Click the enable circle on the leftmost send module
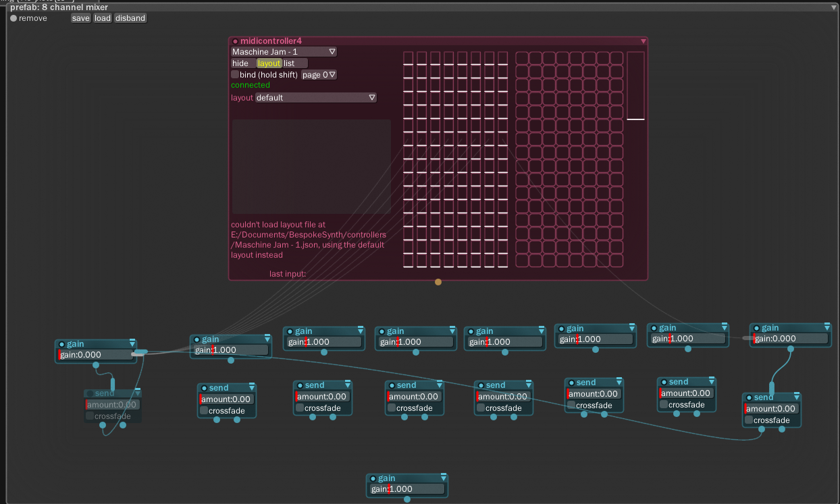Viewport: 840px width, 504px height. pyautogui.click(x=88, y=393)
